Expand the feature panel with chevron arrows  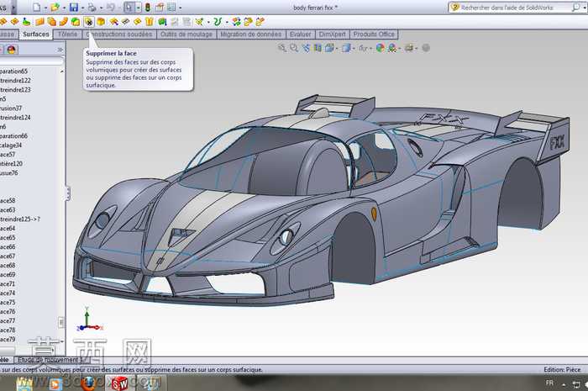coord(60,50)
